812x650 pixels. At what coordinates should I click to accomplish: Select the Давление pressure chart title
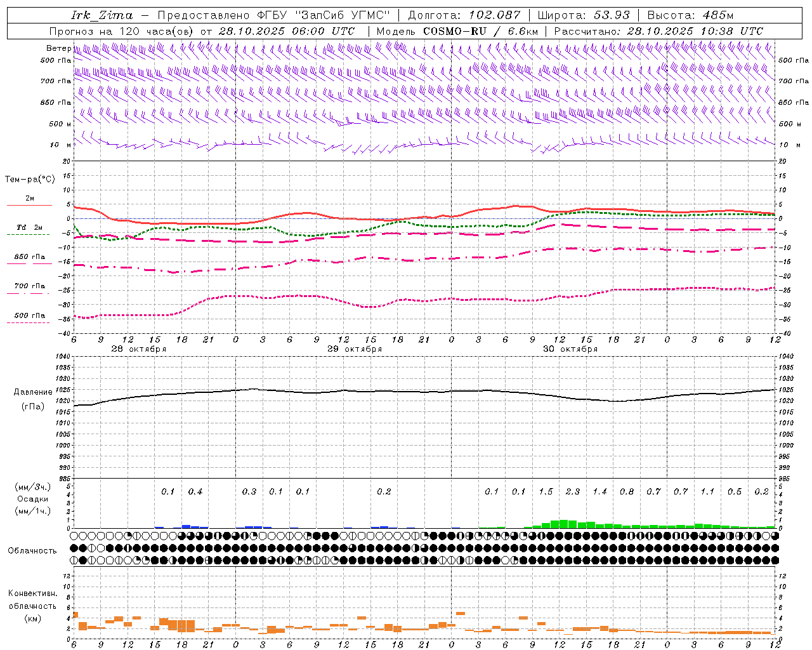33,392
